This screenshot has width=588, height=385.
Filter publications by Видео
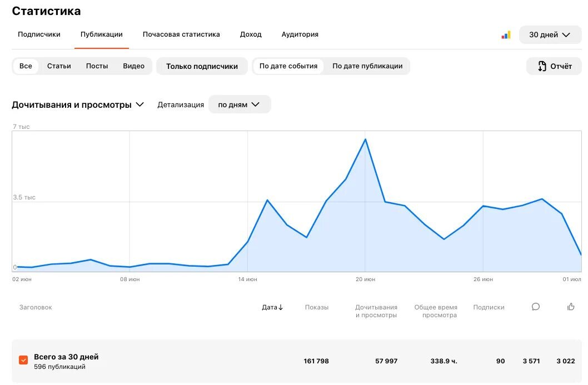click(x=133, y=66)
